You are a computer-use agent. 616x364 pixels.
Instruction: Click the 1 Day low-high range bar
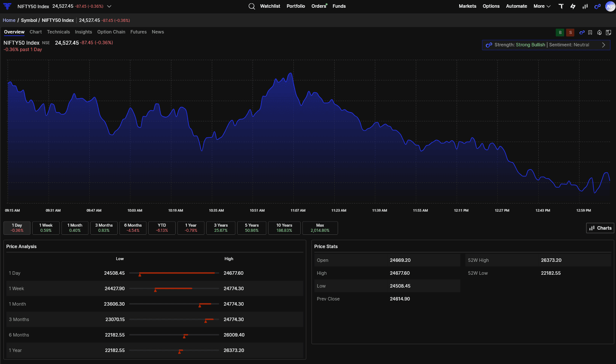coord(174,273)
